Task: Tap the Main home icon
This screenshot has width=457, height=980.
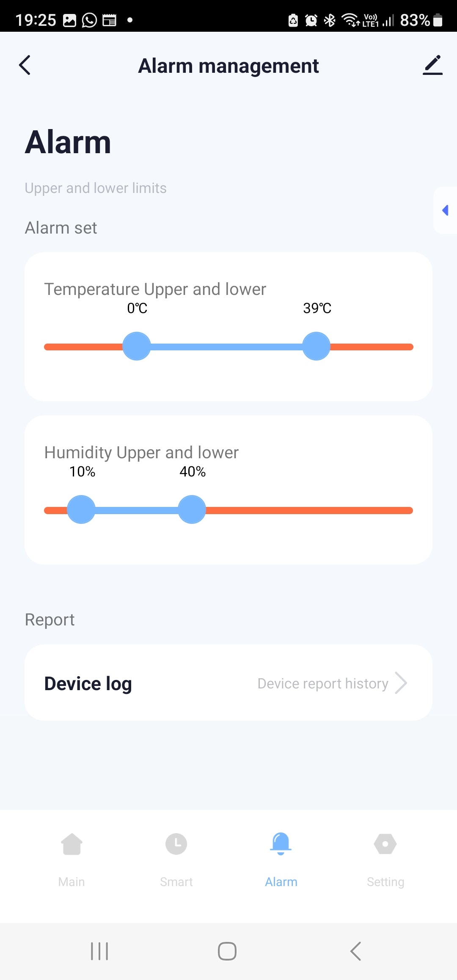Action: pyautogui.click(x=72, y=844)
